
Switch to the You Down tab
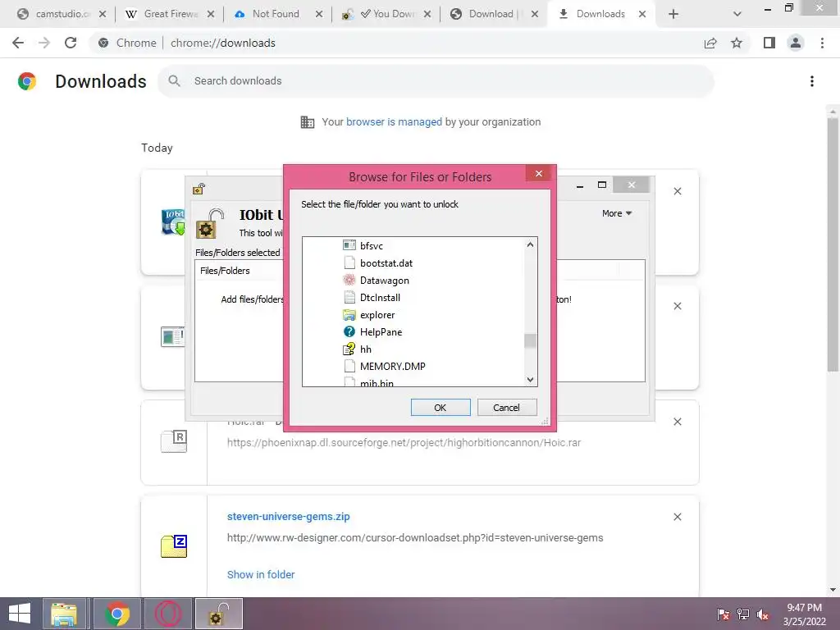(x=386, y=14)
